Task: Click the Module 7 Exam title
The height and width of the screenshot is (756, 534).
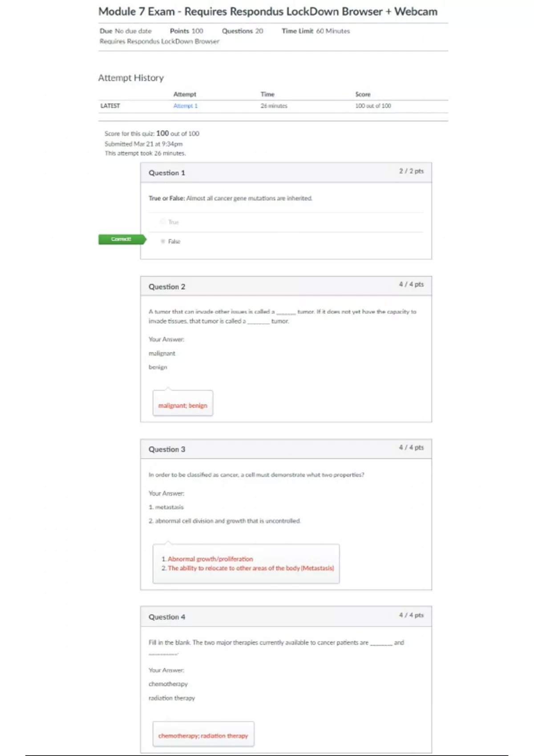Action: point(267,12)
